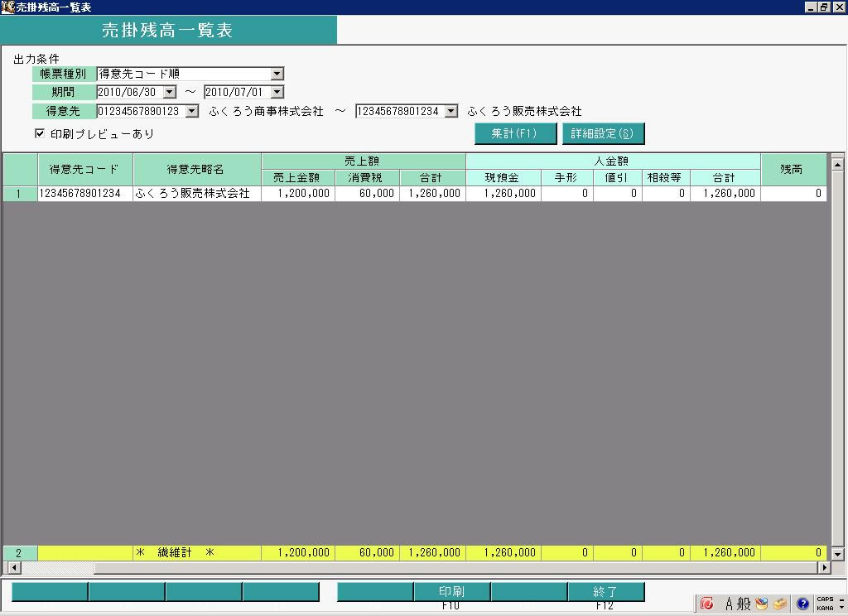The width and height of the screenshot is (848, 616).
Task: Click cell 12345678901234 in row 1
Action: [85, 194]
